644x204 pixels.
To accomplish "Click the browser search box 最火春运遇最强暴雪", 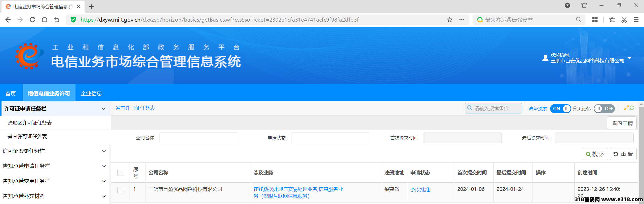I will click(528, 20).
